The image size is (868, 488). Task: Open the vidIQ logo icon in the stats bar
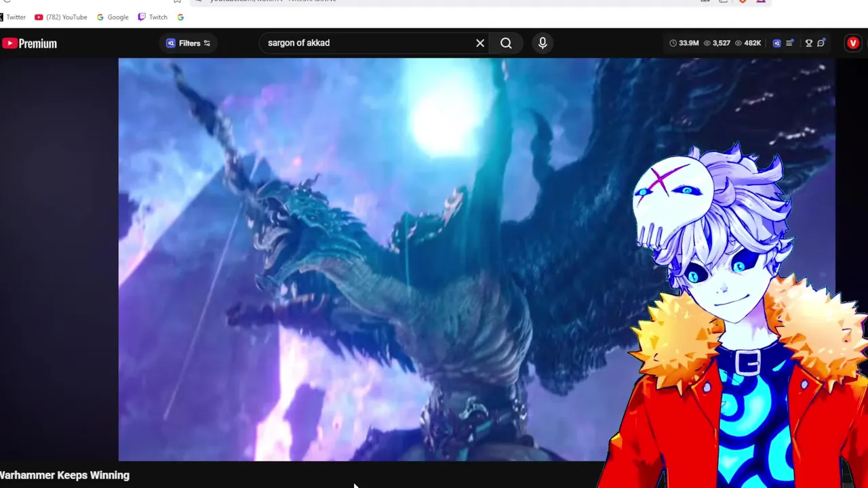pos(777,43)
